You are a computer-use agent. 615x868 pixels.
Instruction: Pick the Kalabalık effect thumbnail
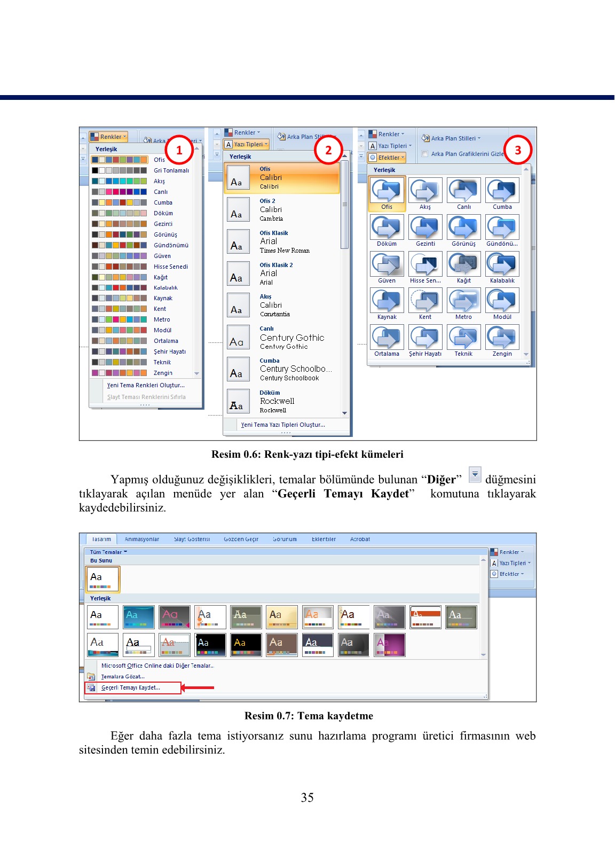(502, 264)
